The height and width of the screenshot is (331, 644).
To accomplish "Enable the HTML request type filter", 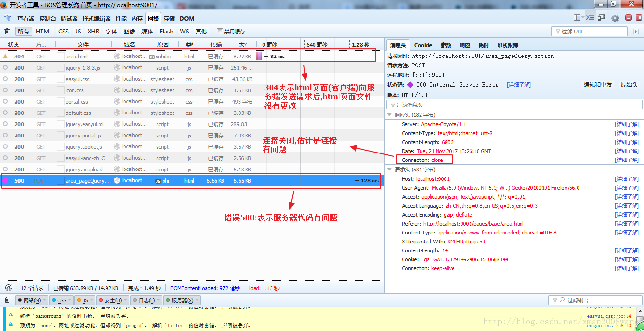I will pyautogui.click(x=44, y=32).
